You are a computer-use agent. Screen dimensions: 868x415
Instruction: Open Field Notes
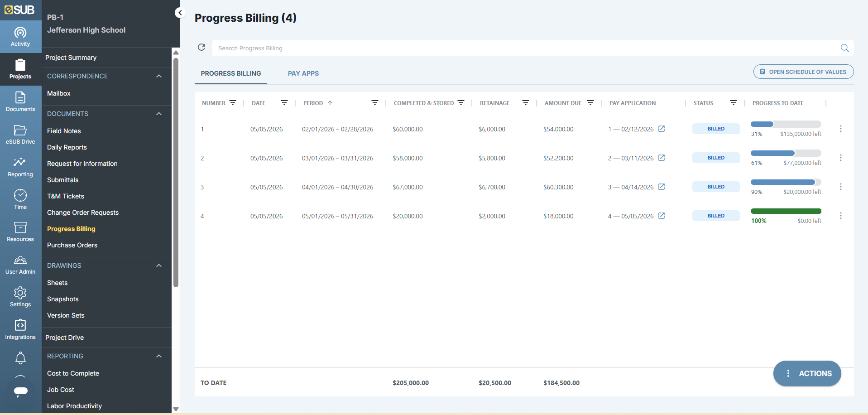coord(64,131)
